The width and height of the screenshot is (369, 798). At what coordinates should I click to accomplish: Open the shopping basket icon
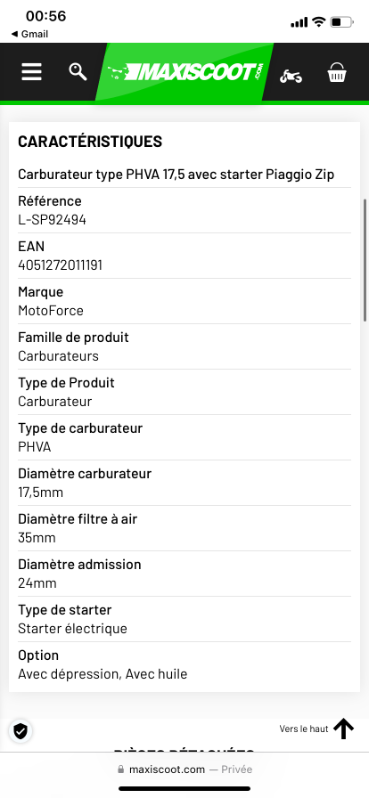337,73
